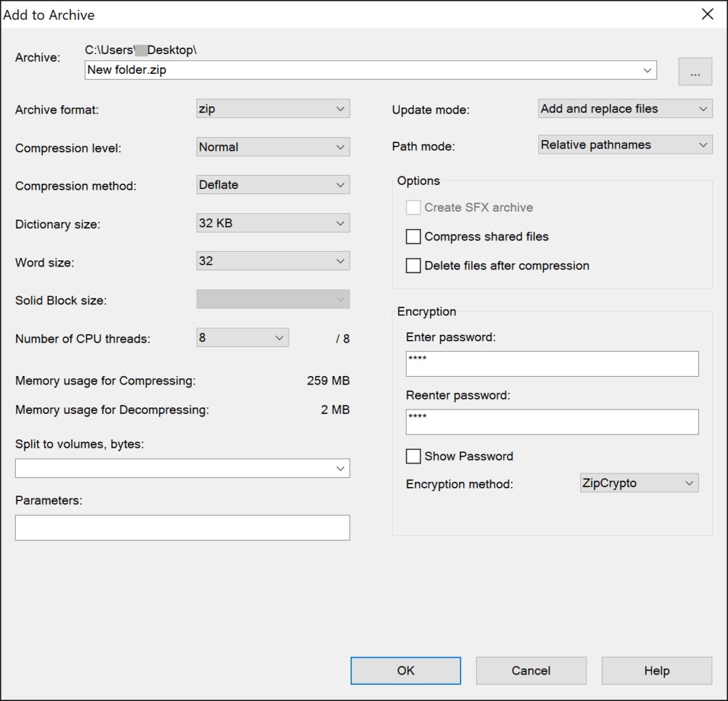Toggle Show Password
Viewport: 728px width, 701px height.
click(413, 456)
